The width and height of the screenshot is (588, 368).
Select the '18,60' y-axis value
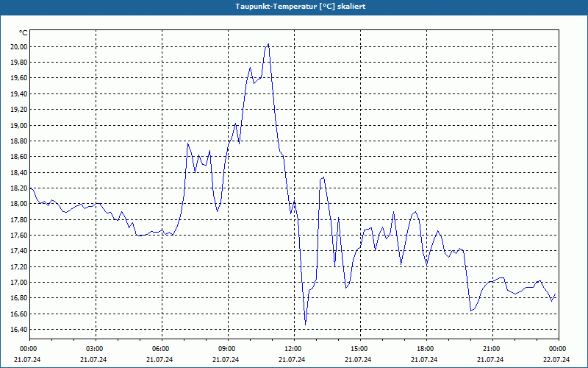tap(18, 157)
